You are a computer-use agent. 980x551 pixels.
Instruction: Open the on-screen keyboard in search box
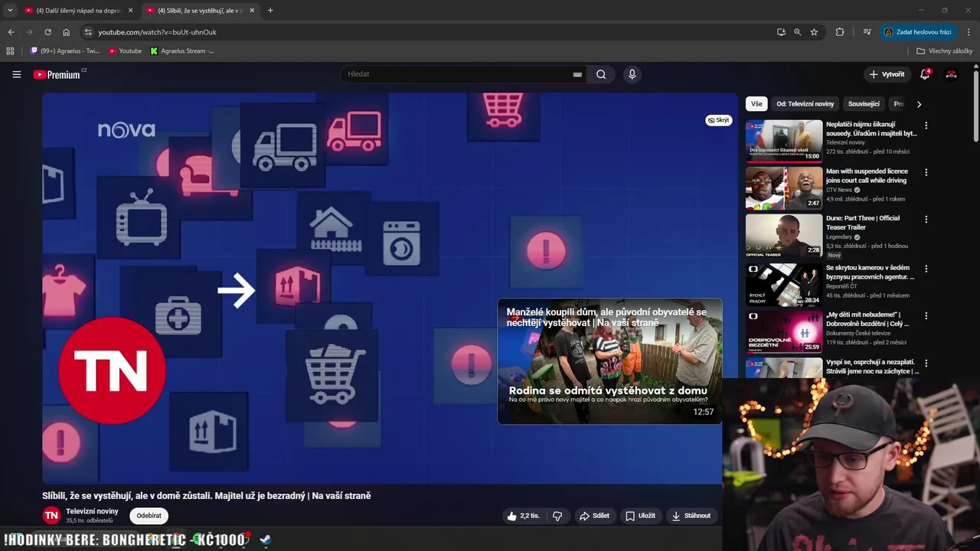pos(577,74)
